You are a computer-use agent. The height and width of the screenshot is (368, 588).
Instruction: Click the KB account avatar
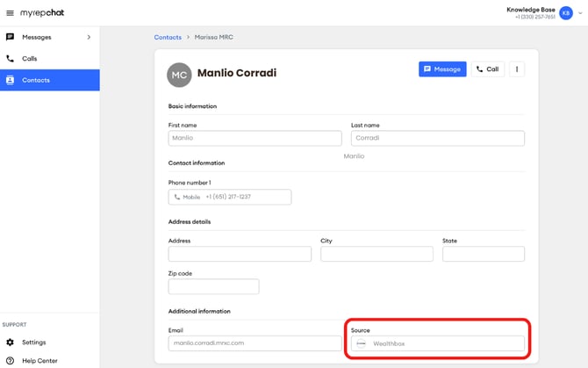[x=566, y=13]
